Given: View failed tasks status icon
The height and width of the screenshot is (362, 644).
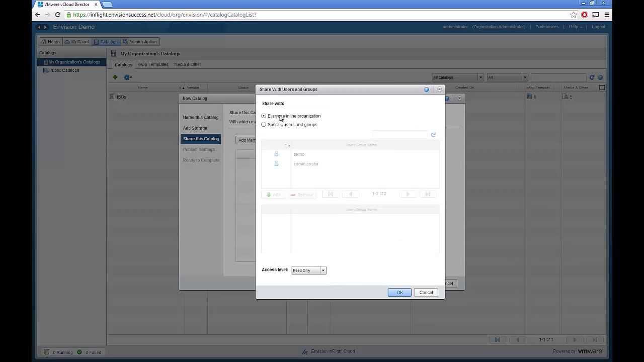Looking at the screenshot, I should click(79, 352).
